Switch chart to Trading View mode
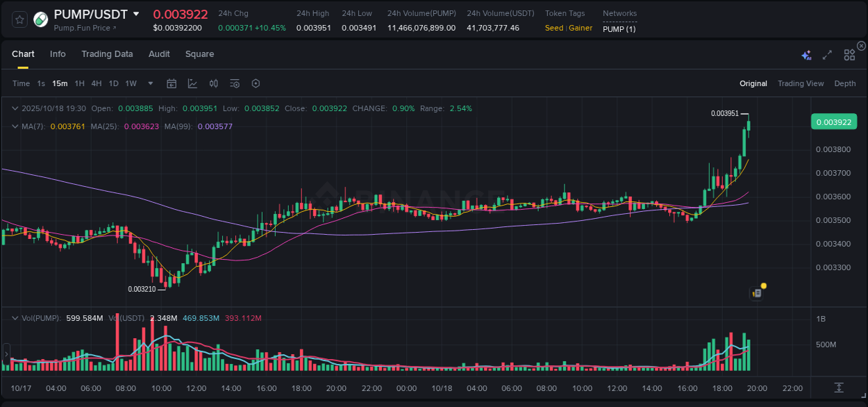868x407 pixels. point(801,83)
